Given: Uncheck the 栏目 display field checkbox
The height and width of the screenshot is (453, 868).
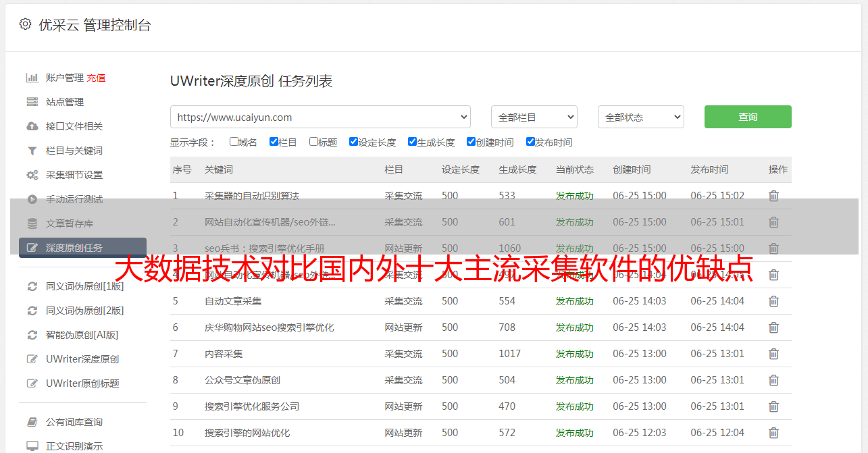Looking at the screenshot, I should (x=274, y=142).
